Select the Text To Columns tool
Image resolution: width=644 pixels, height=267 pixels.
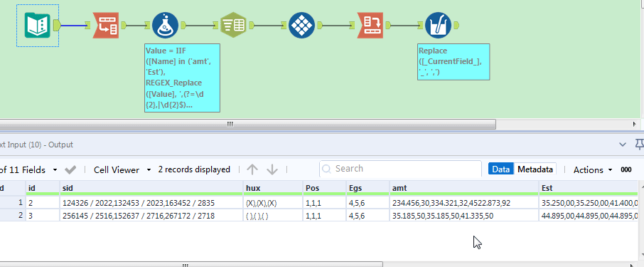click(x=105, y=26)
